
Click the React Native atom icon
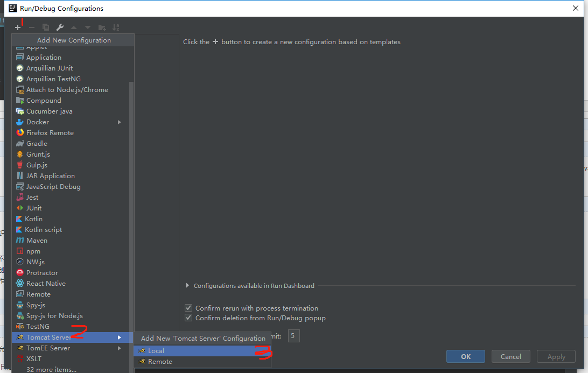20,284
